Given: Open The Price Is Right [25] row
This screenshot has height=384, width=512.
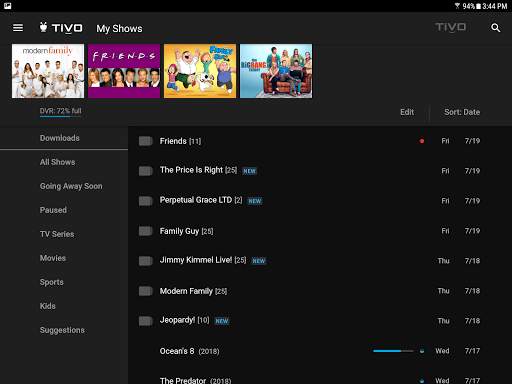Looking at the screenshot, I should click(x=320, y=171).
